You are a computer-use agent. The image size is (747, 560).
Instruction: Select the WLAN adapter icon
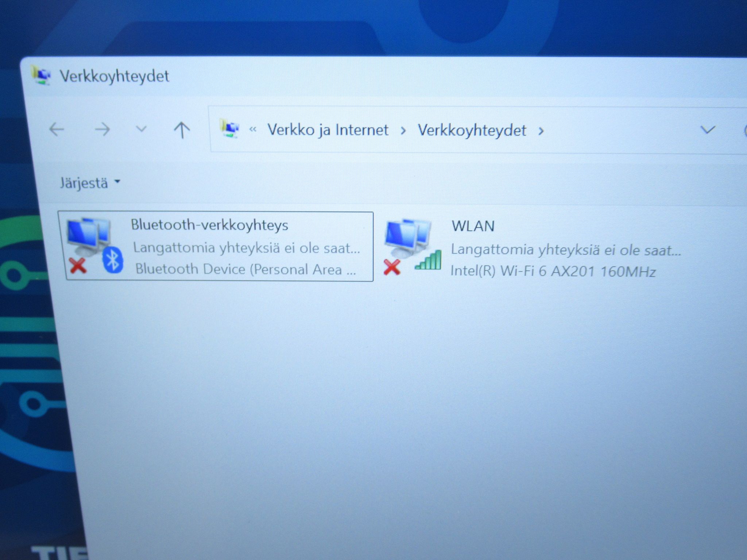[413, 246]
